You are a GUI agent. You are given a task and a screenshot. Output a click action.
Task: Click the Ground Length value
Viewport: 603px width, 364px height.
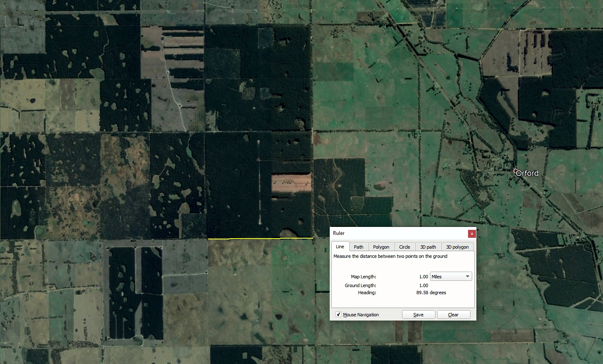pyautogui.click(x=423, y=285)
